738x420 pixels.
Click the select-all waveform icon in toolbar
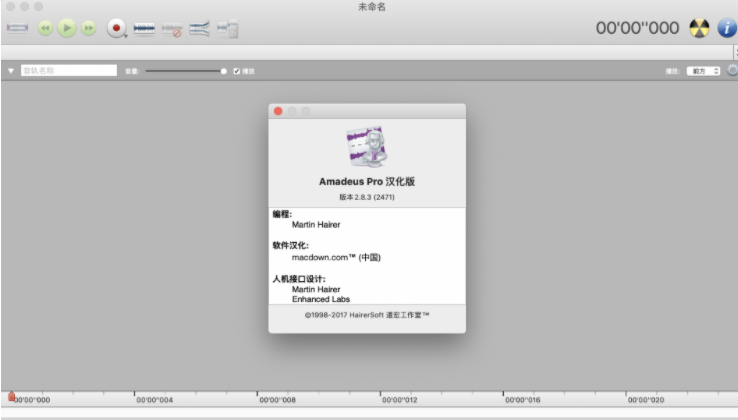pos(17,28)
